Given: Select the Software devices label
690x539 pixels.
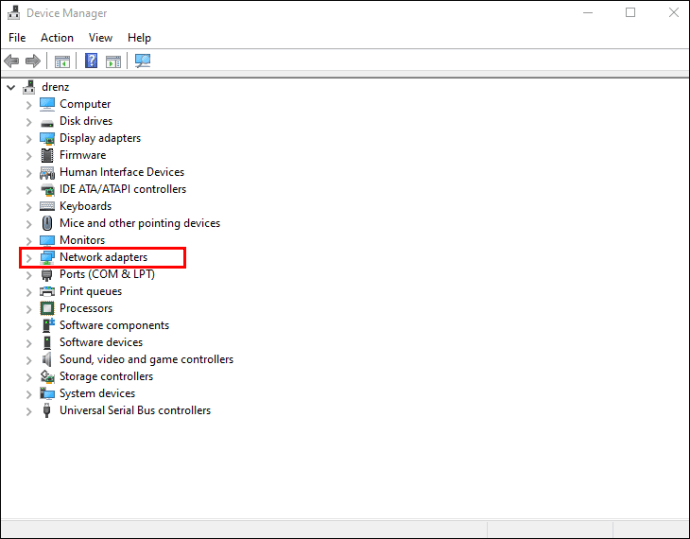Looking at the screenshot, I should pyautogui.click(x=101, y=342).
